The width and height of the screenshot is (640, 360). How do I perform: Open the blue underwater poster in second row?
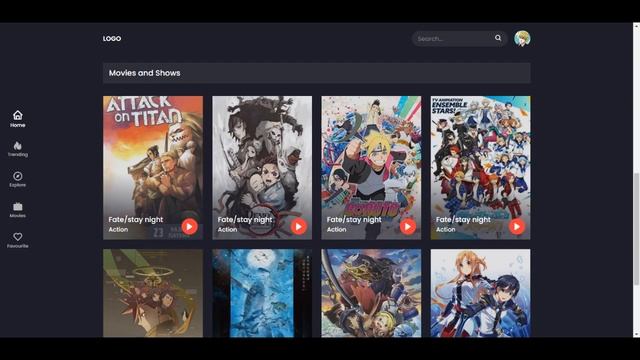pos(262,293)
